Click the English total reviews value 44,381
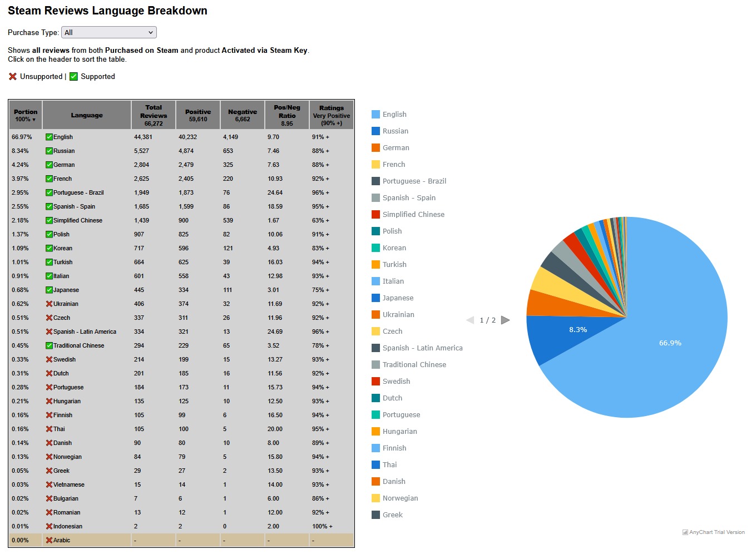 [x=143, y=137]
